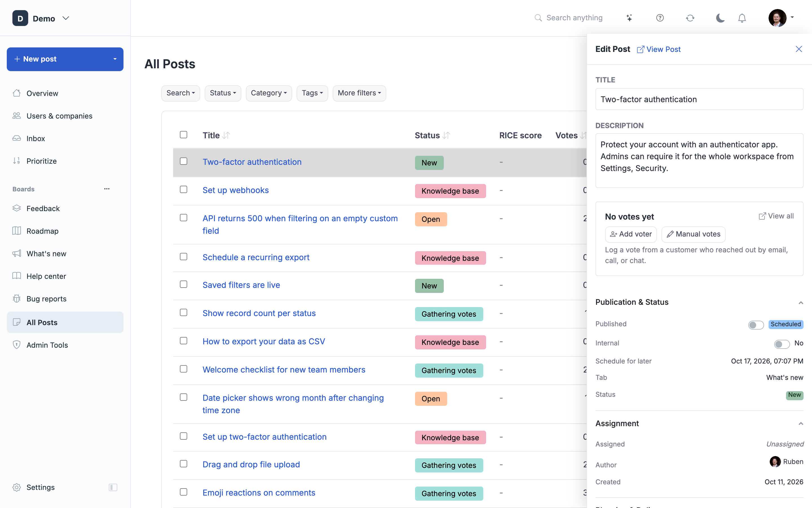The width and height of the screenshot is (812, 508).
Task: Close the Edit Post panel
Action: [799, 49]
